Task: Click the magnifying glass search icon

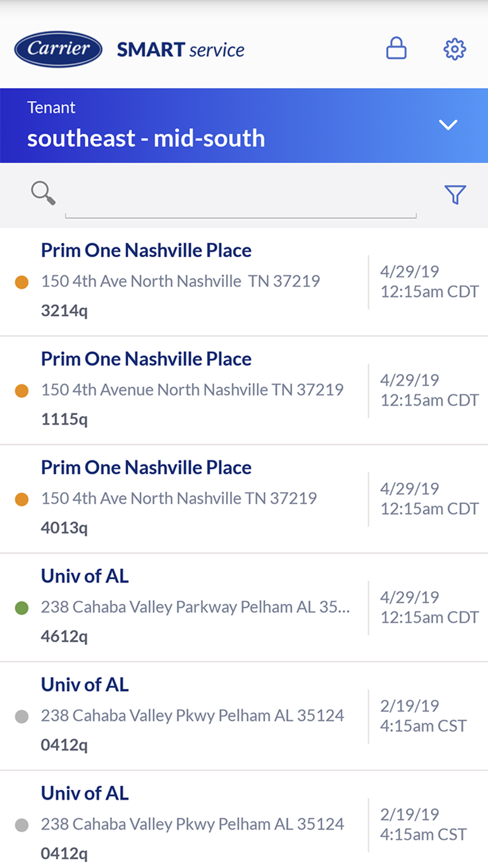Action: click(x=43, y=193)
